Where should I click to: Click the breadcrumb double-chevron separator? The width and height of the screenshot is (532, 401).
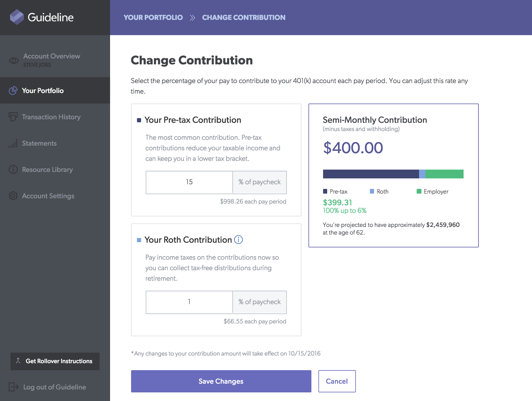point(193,18)
